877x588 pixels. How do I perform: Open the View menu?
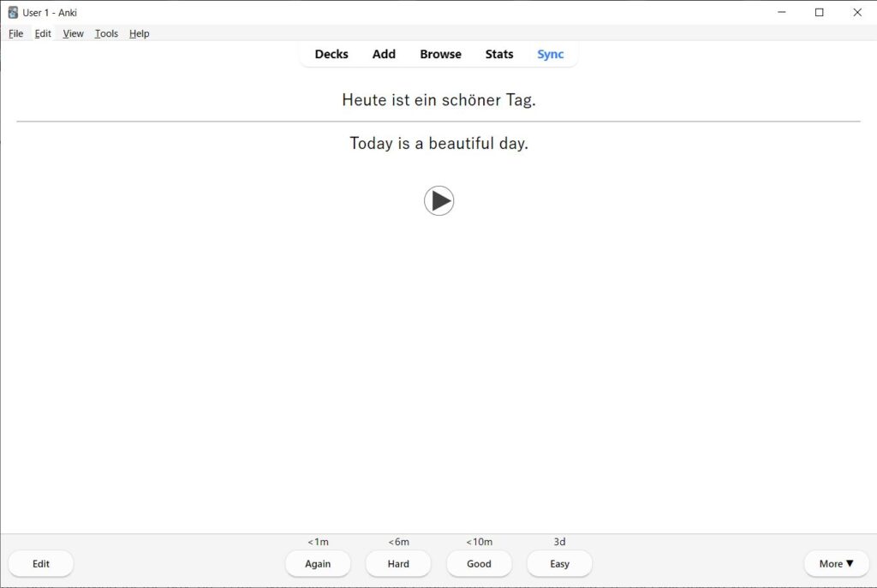[73, 33]
